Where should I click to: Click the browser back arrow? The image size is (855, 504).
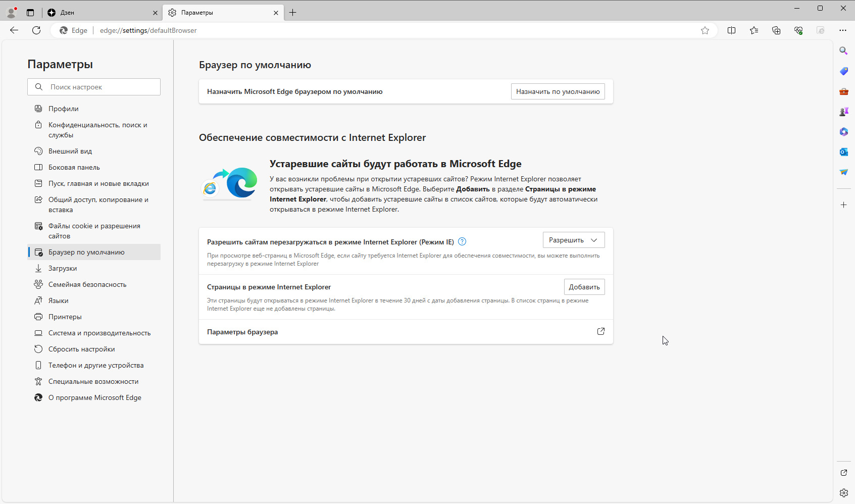(14, 30)
